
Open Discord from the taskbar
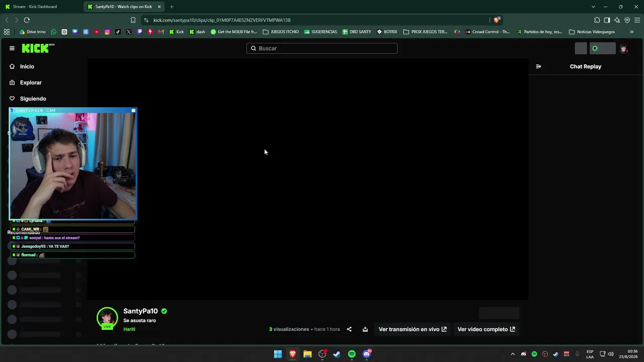[x=367, y=354]
